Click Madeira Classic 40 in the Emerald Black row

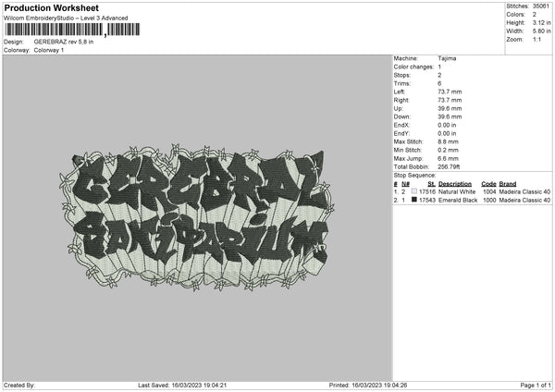pos(524,201)
